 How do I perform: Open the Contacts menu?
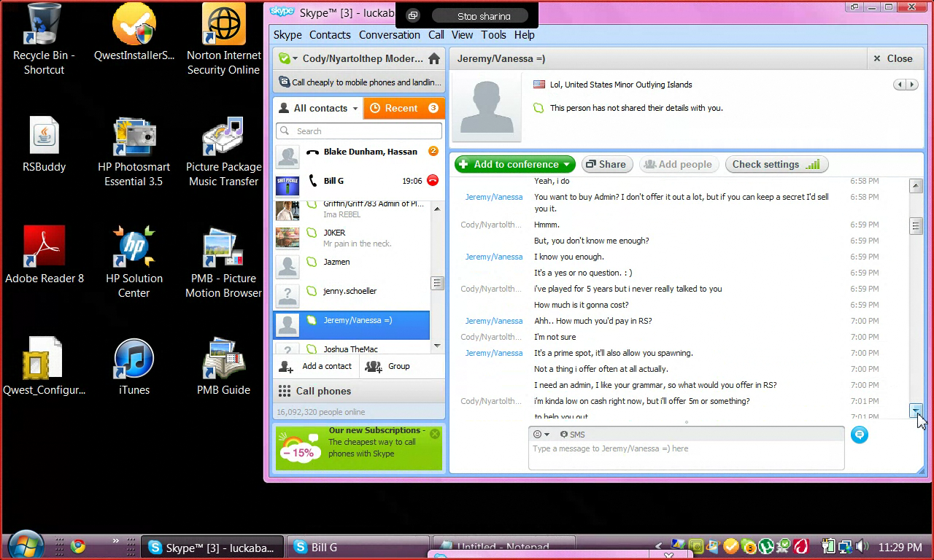point(330,35)
